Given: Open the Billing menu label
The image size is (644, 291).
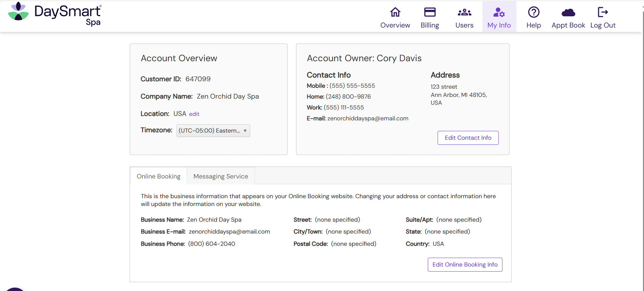Looking at the screenshot, I should click(430, 25).
